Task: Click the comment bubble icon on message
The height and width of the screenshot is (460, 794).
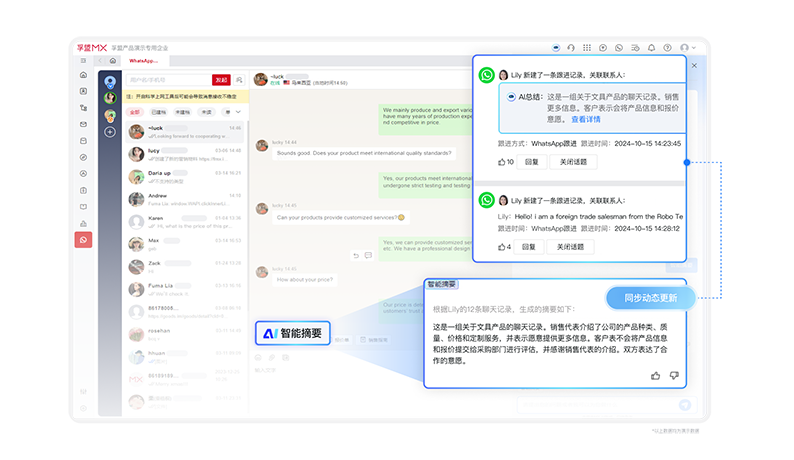Action: [368, 255]
